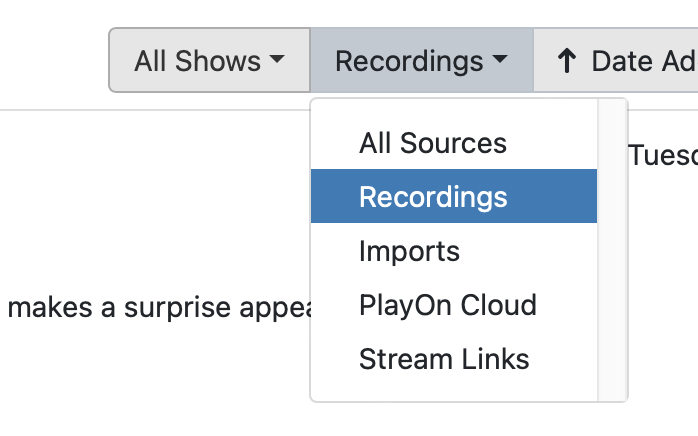
Task: Open the All Shows filter dropdown
Action: [x=209, y=61]
